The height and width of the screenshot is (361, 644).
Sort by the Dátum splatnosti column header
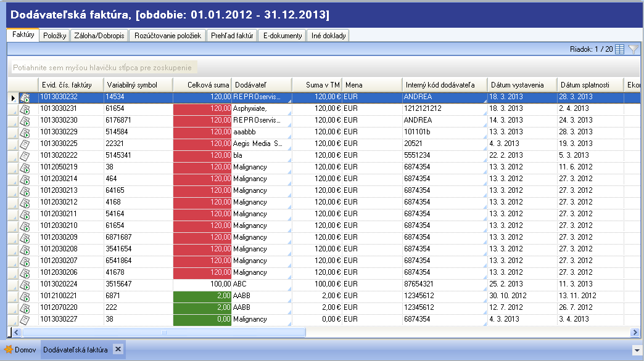click(590, 85)
